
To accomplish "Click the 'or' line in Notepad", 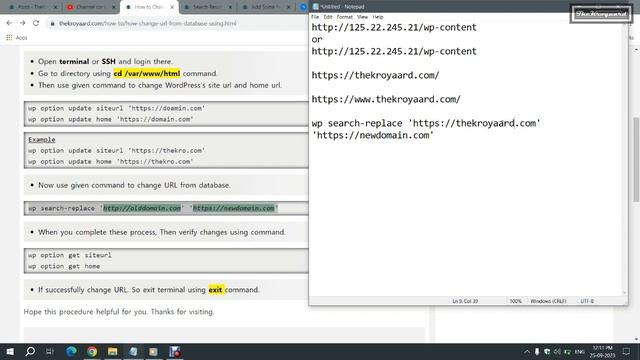I will tap(317, 40).
